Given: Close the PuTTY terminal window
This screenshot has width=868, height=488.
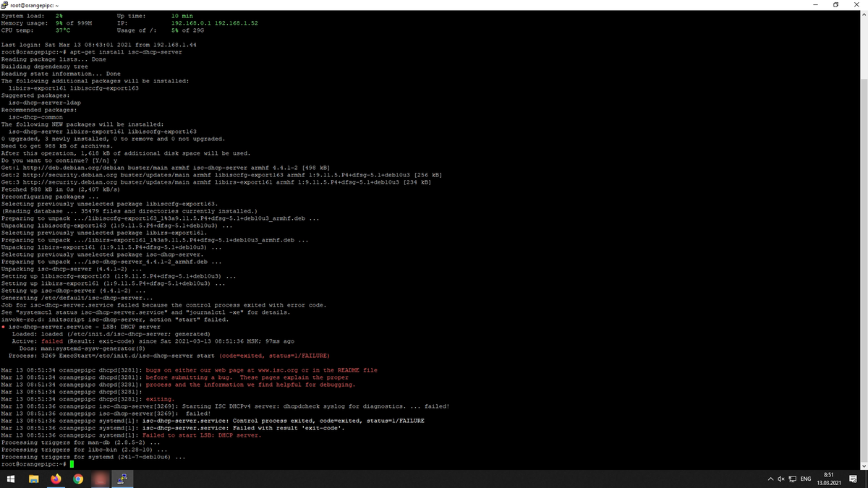Looking at the screenshot, I should tap(858, 5).
